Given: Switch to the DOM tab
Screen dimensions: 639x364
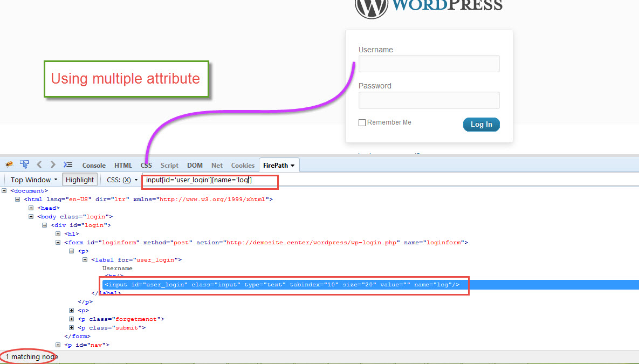Looking at the screenshot, I should (195, 165).
